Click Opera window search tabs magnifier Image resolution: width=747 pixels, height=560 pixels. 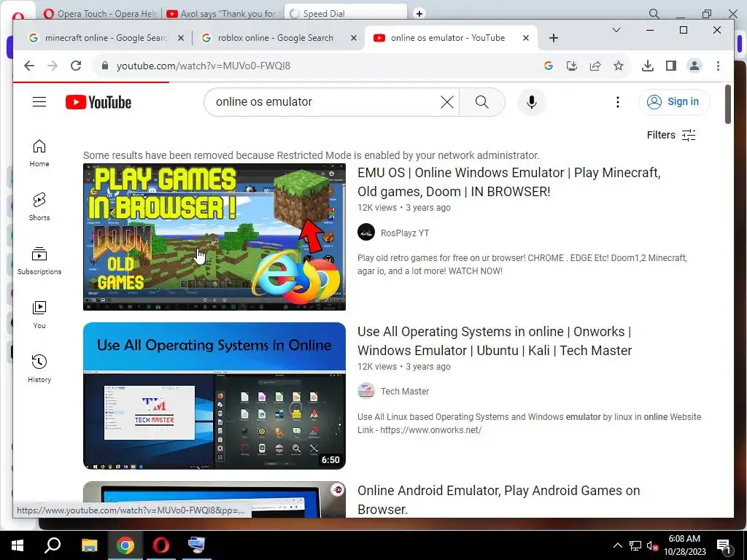pos(654,13)
